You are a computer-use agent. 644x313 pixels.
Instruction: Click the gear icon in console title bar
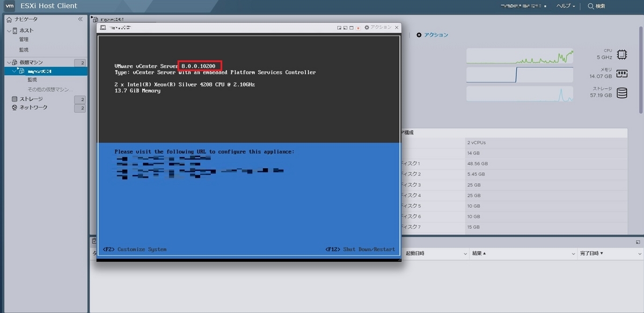tap(367, 27)
